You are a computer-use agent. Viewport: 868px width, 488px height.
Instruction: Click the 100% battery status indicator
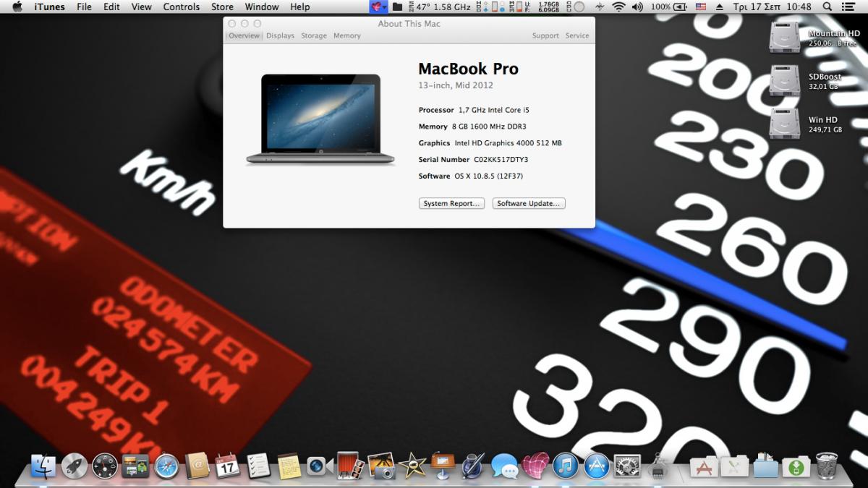(669, 7)
